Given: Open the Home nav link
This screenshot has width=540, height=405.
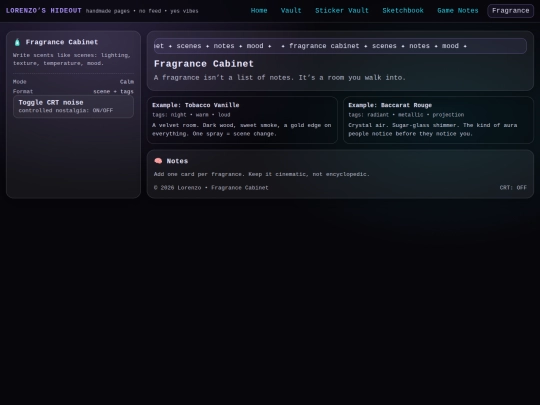Looking at the screenshot, I should coord(259,11).
